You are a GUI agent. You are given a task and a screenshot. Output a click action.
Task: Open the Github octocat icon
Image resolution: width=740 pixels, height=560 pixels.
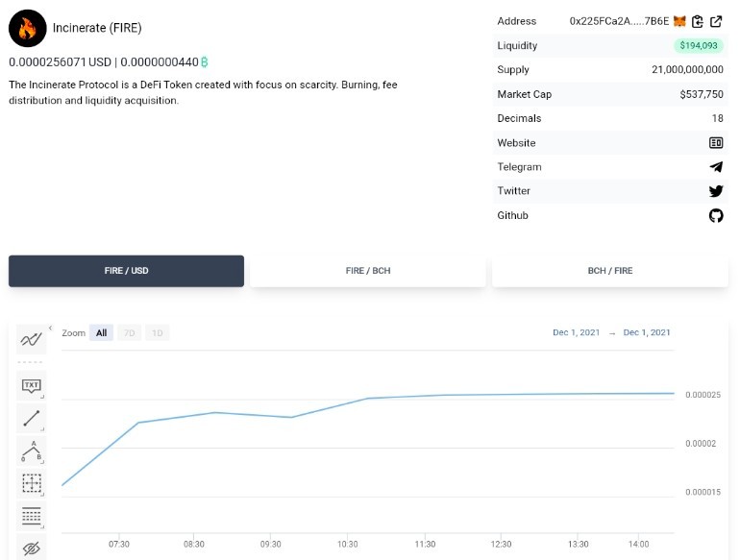click(716, 215)
